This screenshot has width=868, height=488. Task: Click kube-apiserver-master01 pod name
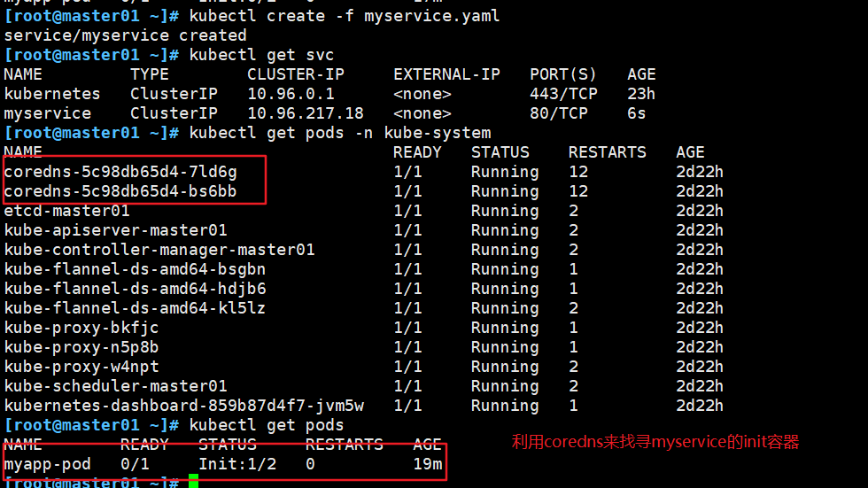pyautogui.click(x=116, y=230)
